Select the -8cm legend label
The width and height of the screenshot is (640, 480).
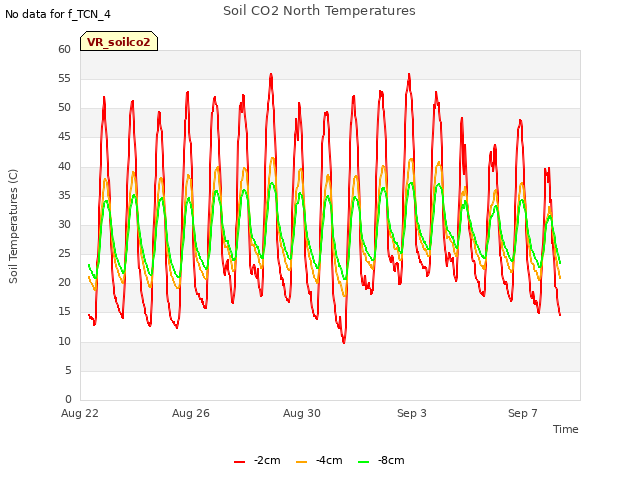click(x=391, y=460)
